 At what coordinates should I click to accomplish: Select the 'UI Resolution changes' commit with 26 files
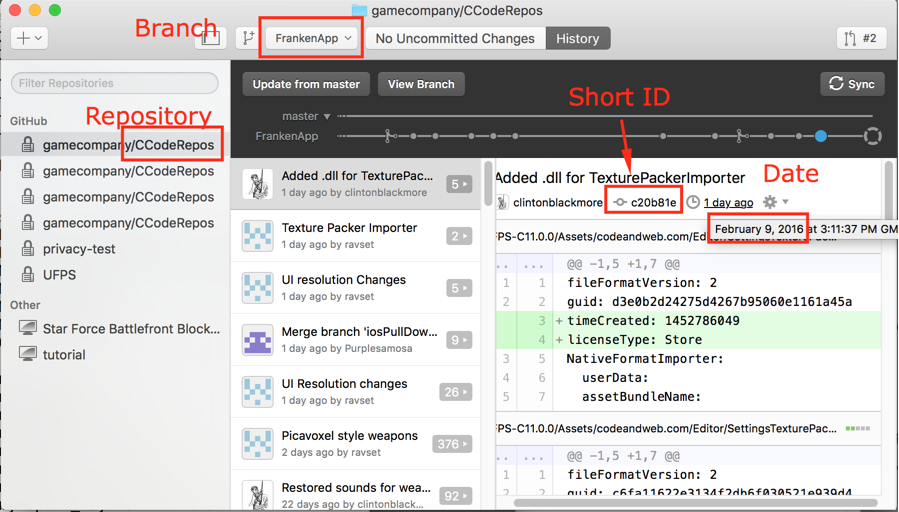pyautogui.click(x=355, y=392)
